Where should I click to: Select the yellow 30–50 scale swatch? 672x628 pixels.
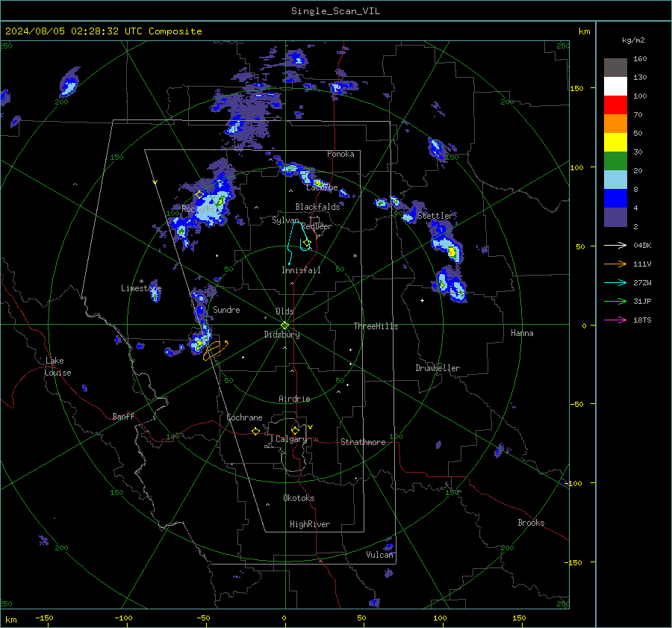(615, 143)
